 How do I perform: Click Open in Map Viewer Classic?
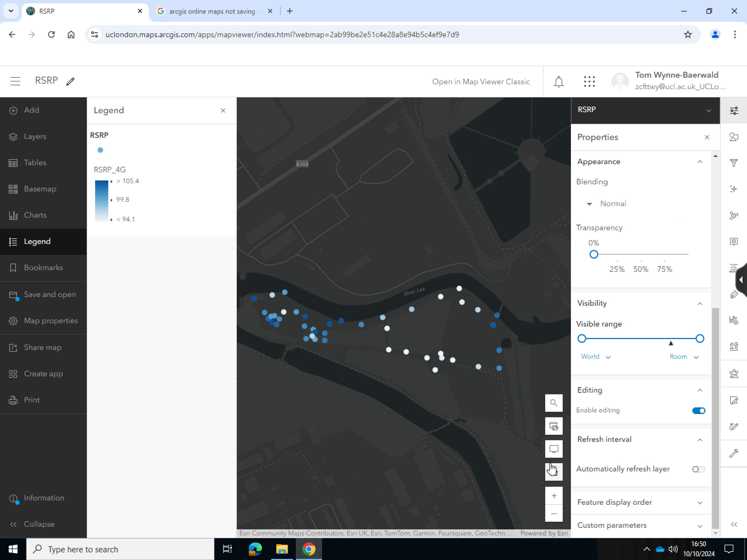pyautogui.click(x=481, y=82)
